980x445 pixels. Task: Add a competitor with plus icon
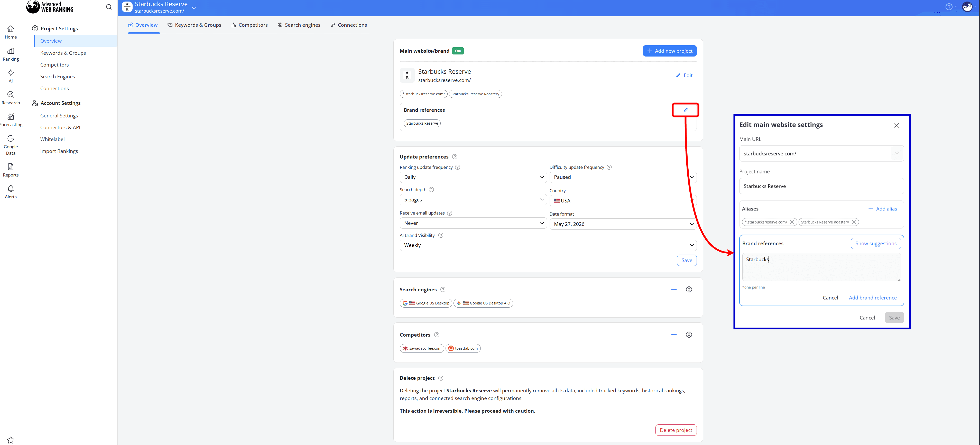674,335
